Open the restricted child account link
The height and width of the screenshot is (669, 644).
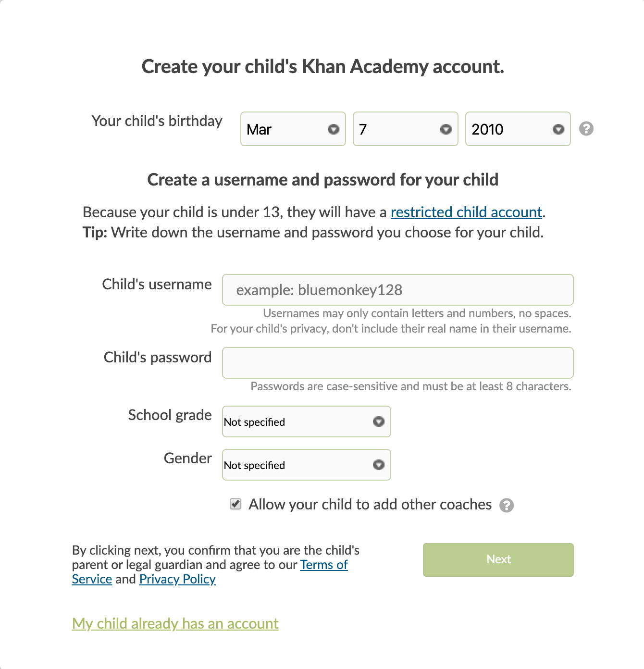point(466,212)
